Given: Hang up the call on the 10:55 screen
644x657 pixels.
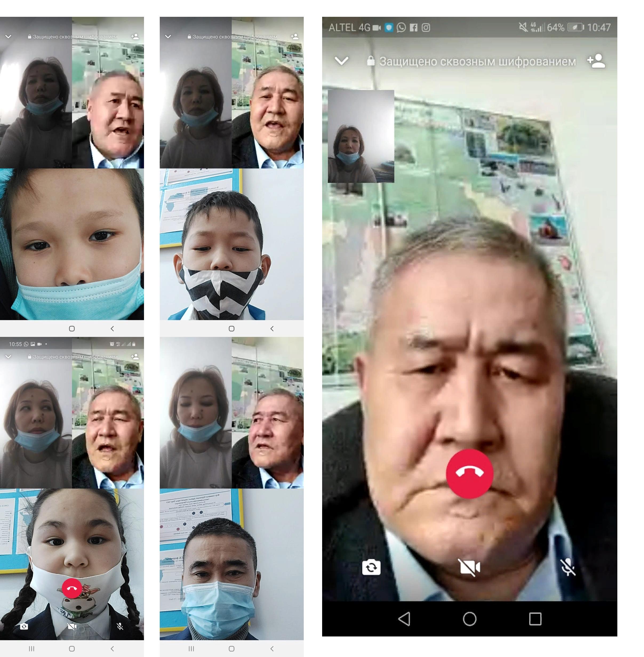Looking at the screenshot, I should coord(72,588).
